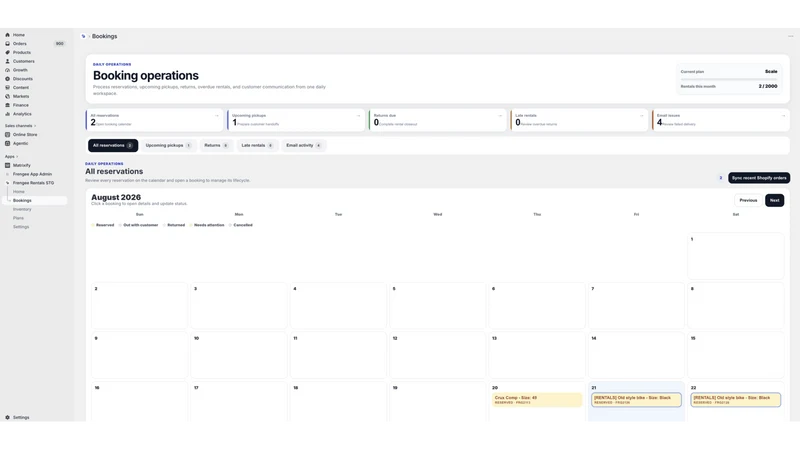Click Sync recent Shopify orders button

coord(759,178)
